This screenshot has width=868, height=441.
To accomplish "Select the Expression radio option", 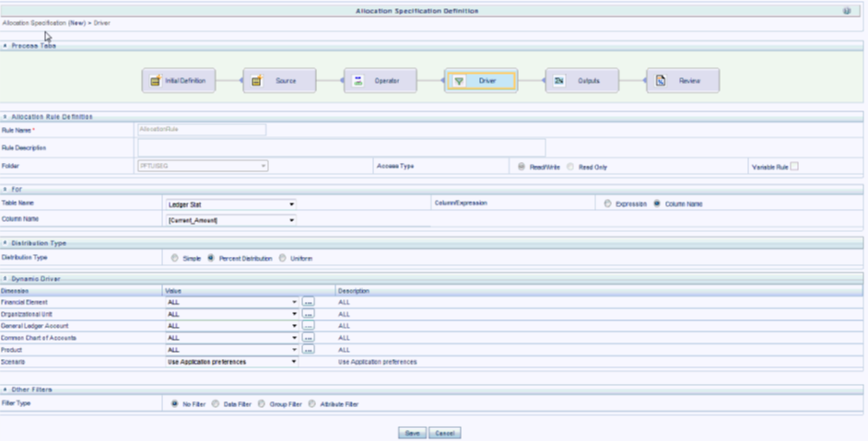I will coord(608,203).
